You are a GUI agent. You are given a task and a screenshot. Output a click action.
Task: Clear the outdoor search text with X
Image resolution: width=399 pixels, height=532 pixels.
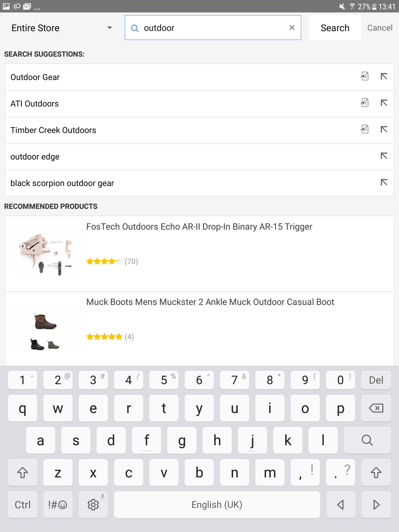(292, 28)
